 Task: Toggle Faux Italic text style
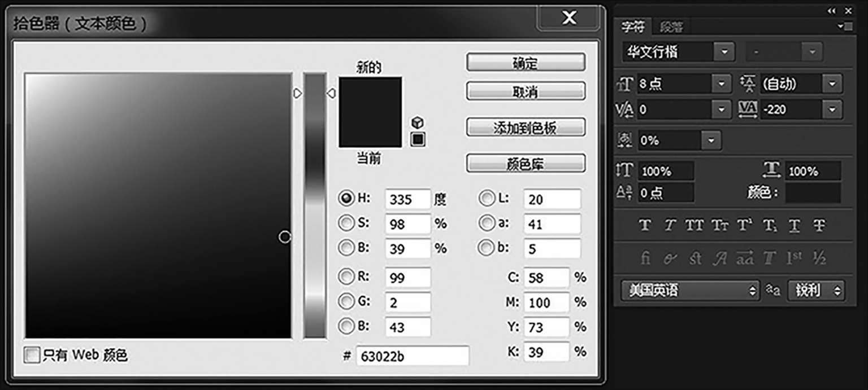pos(670,225)
